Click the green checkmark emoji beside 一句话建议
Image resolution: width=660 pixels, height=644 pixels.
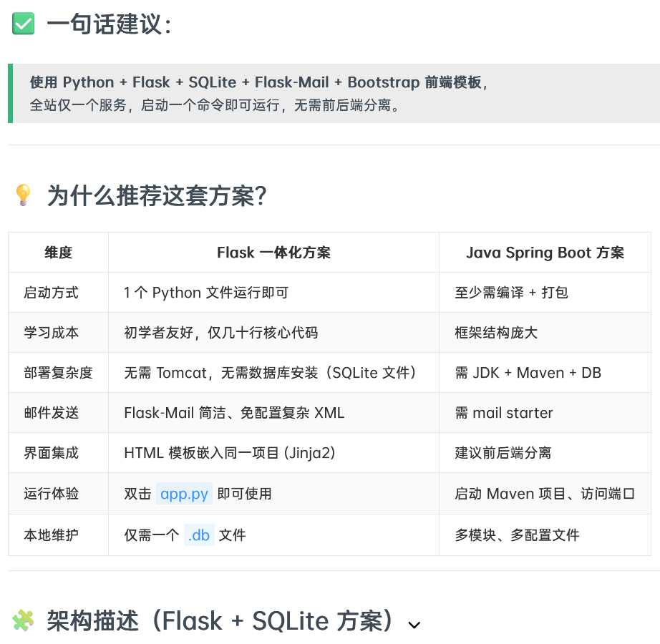23,24
